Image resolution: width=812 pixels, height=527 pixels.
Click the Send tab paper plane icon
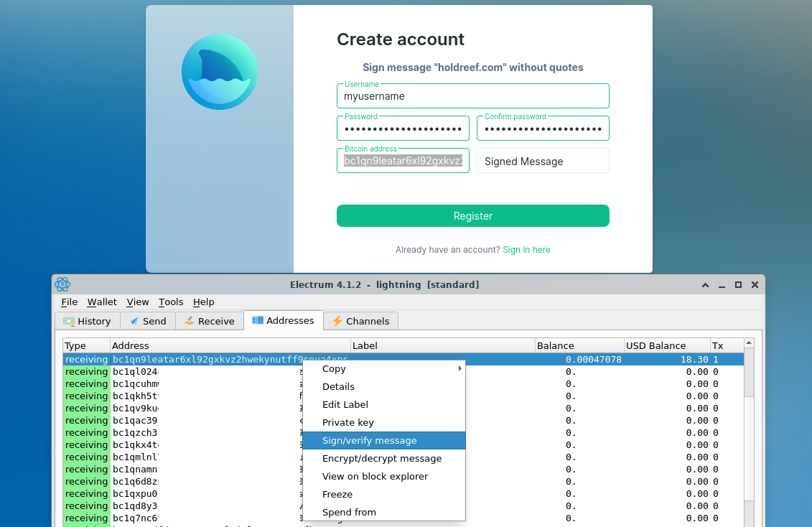[x=134, y=321]
